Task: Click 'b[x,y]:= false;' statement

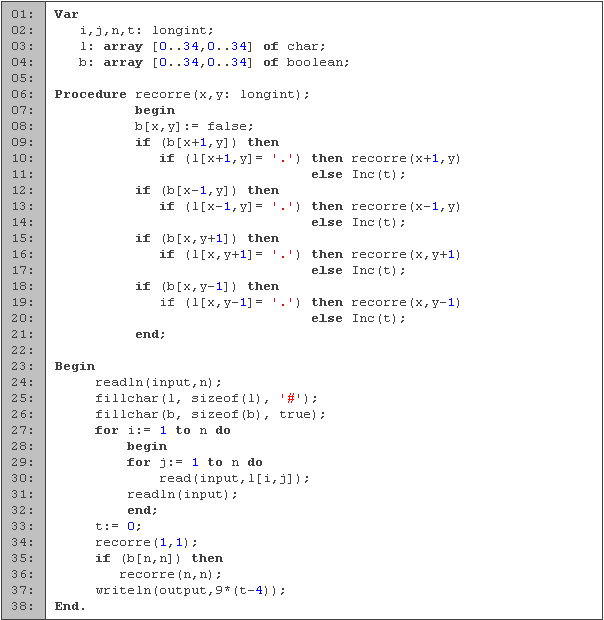Action: [194, 126]
